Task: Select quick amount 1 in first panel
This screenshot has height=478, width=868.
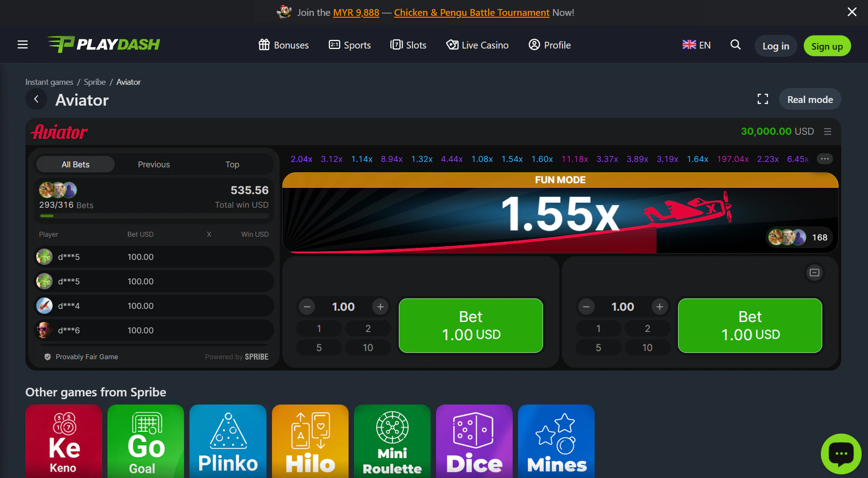Action: [319, 328]
